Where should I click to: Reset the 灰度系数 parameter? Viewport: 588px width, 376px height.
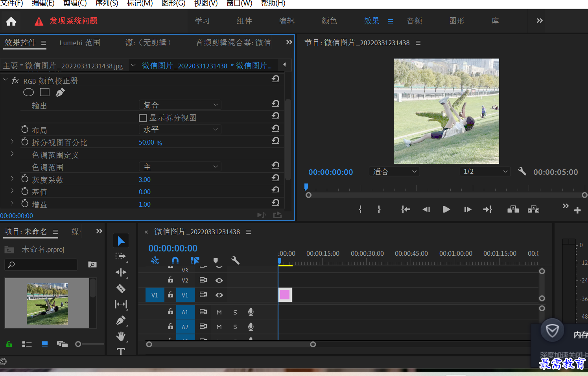tap(276, 178)
